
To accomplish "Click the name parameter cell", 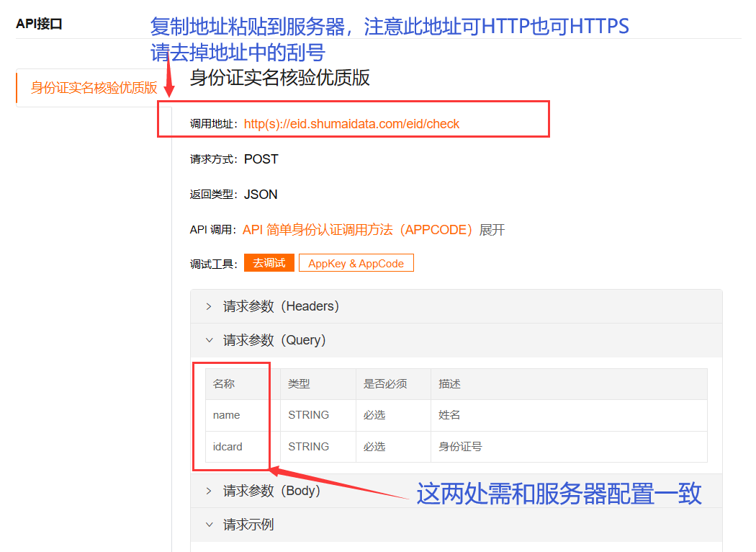I will pos(227,415).
